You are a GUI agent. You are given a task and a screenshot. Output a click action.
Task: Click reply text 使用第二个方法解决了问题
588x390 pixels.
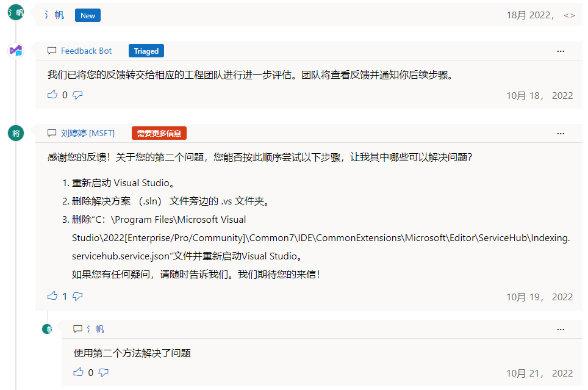pos(132,353)
